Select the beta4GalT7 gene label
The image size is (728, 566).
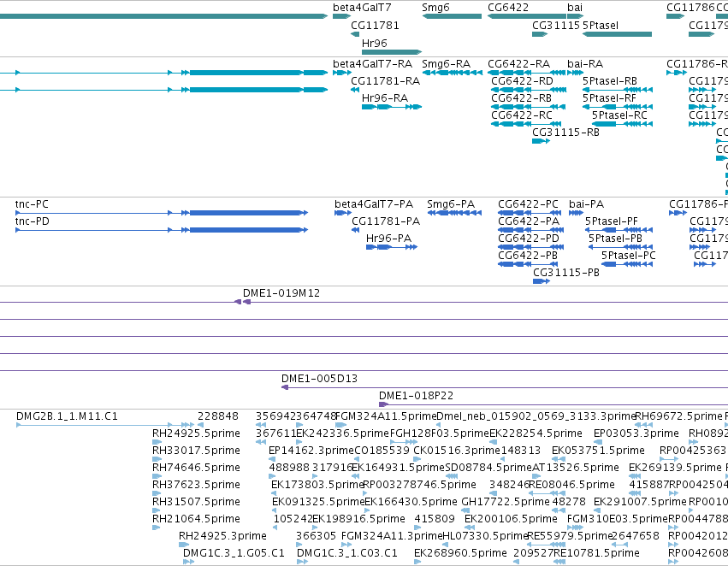[362, 8]
